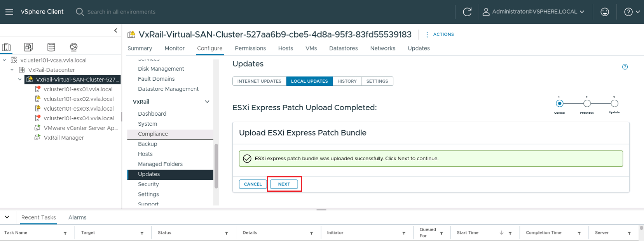Select the SETTINGS updates tab
The height and width of the screenshot is (241, 644).
click(x=377, y=81)
